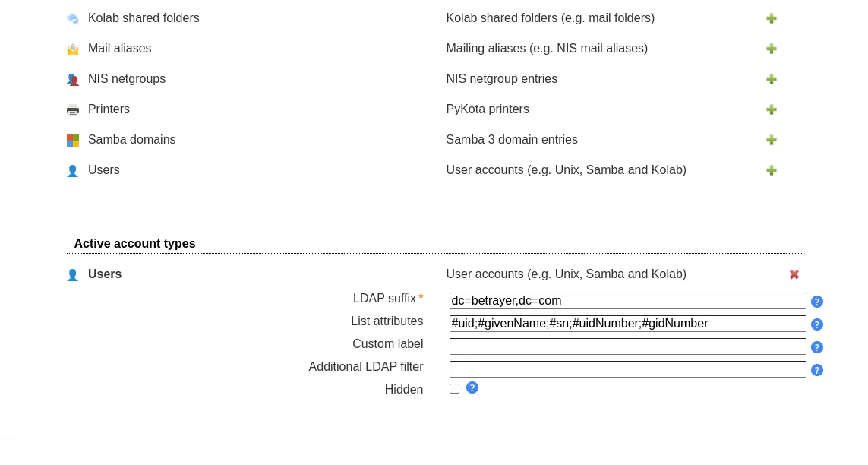
Task: Click the Printers printer icon
Action: pyautogui.click(x=73, y=110)
